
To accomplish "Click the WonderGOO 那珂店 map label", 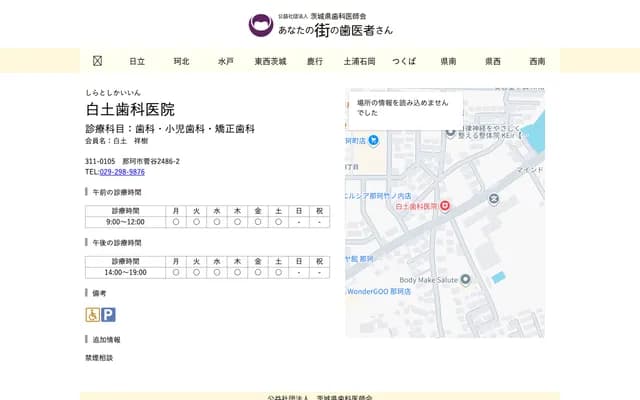I will click(380, 291).
